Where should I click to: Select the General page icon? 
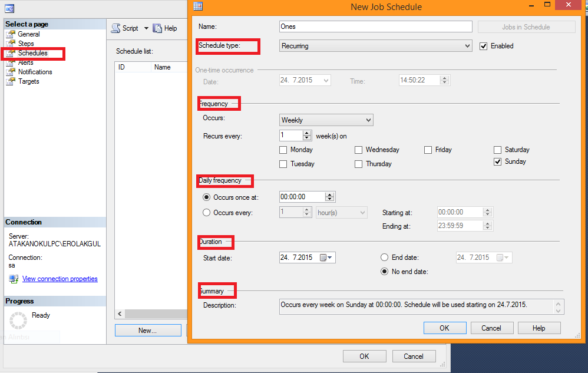pos(11,34)
